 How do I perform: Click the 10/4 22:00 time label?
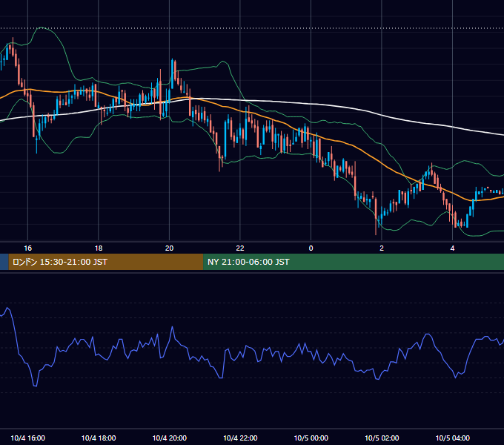click(x=240, y=438)
